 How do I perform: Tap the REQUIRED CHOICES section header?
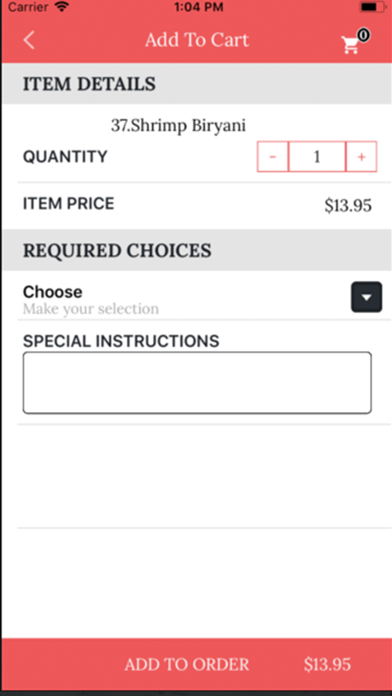[117, 251]
